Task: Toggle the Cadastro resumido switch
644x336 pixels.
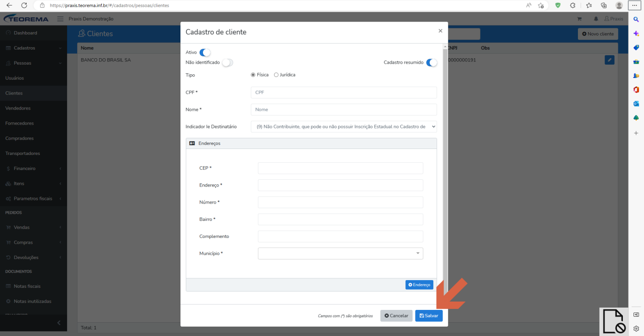Action: point(431,62)
